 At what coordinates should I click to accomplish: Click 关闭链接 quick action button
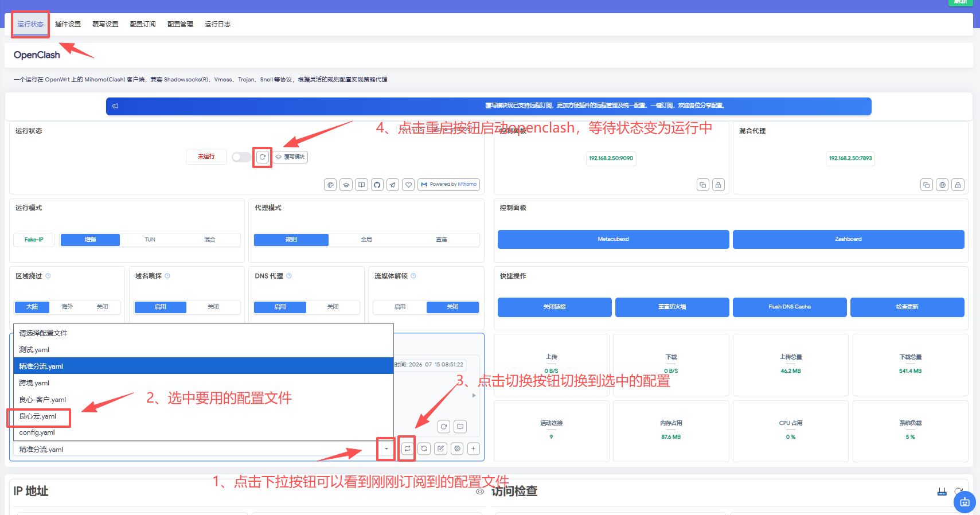click(555, 307)
